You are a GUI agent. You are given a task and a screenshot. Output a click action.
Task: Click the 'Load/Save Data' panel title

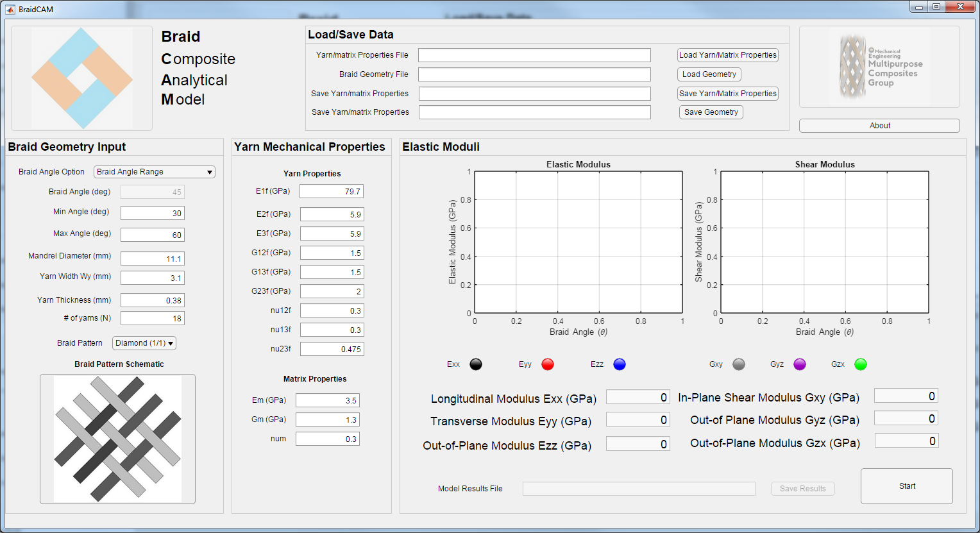351,35
